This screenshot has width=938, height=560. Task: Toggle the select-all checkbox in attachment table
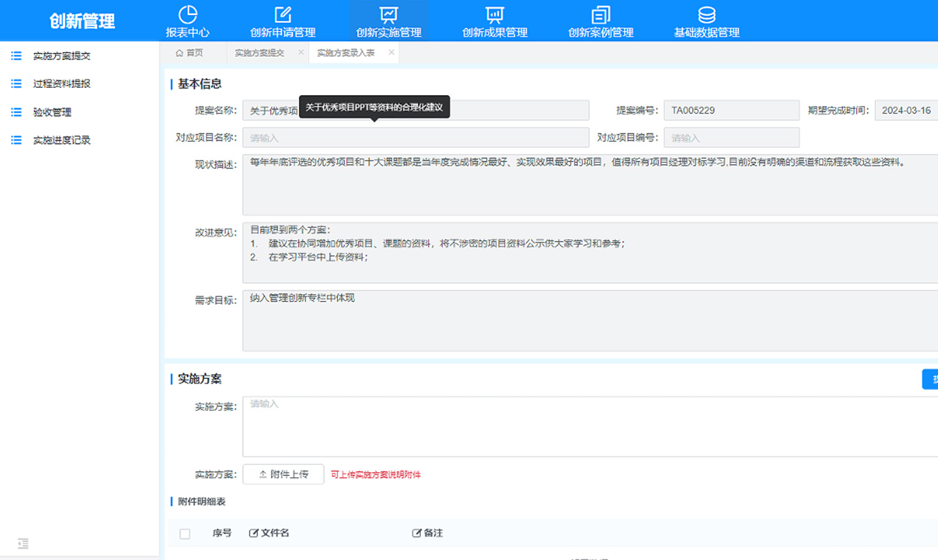(x=184, y=533)
